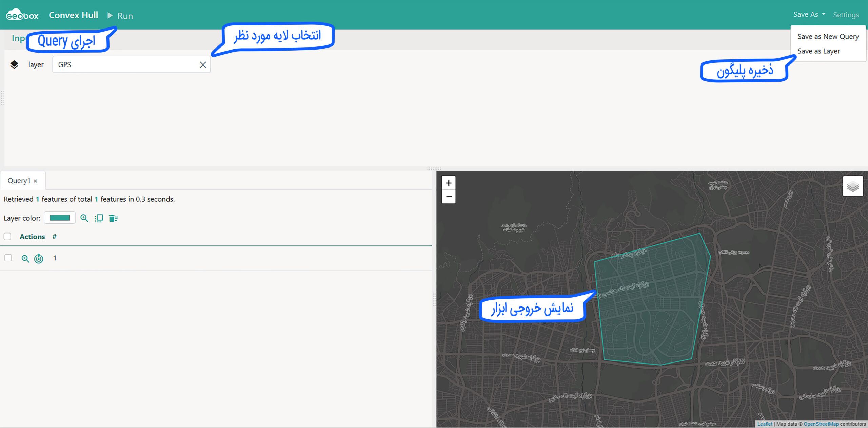This screenshot has height=428, width=868.
Task: Open the map layers control
Action: tap(852, 186)
